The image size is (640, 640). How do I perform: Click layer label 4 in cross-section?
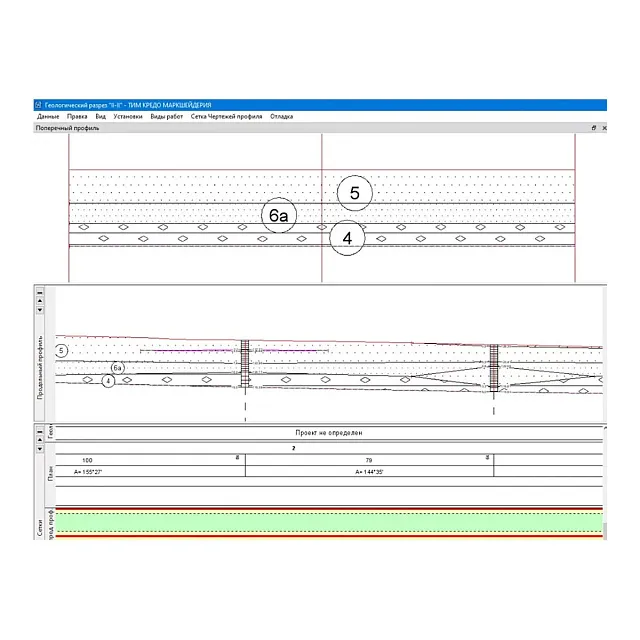click(347, 239)
